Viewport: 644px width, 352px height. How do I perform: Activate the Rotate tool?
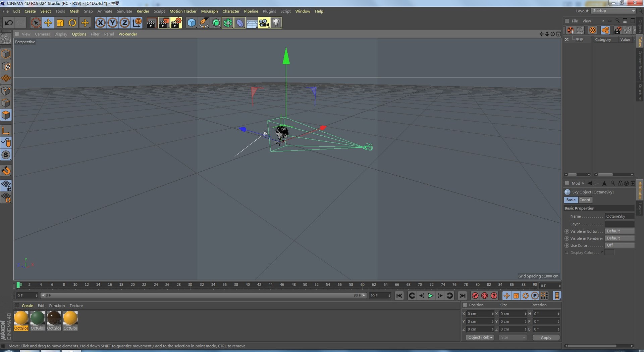(72, 23)
